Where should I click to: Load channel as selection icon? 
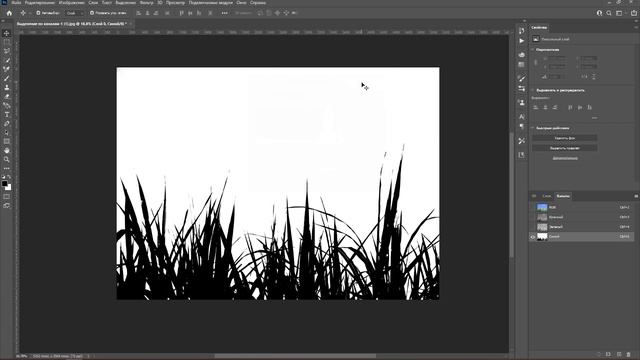tap(598, 354)
